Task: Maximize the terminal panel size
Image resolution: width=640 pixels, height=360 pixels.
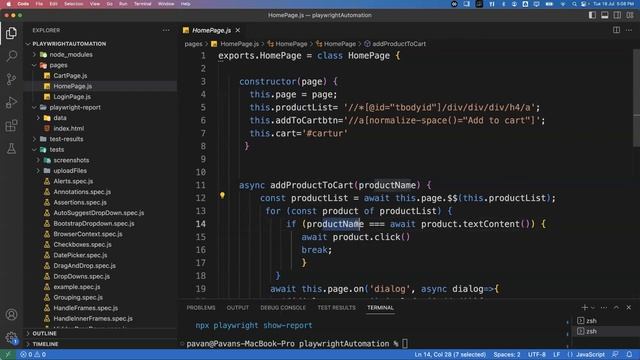Action: (616, 308)
